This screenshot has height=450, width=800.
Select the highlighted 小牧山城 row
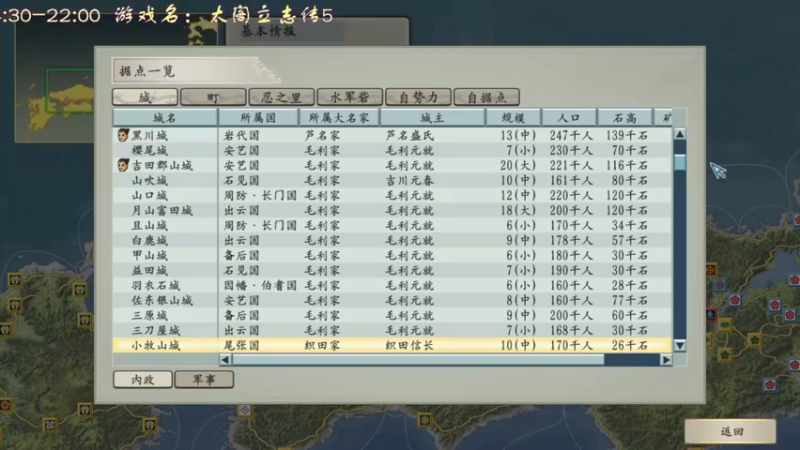click(392, 345)
